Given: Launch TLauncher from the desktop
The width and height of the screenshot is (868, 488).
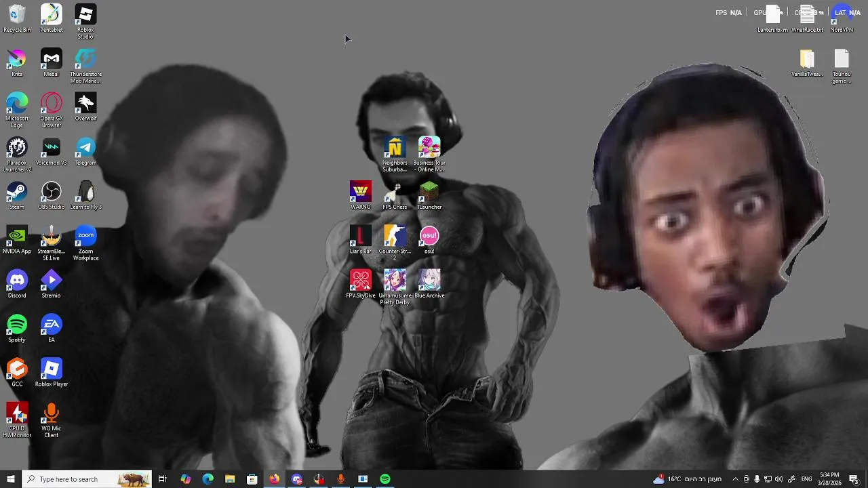Looking at the screenshot, I should 429,196.
